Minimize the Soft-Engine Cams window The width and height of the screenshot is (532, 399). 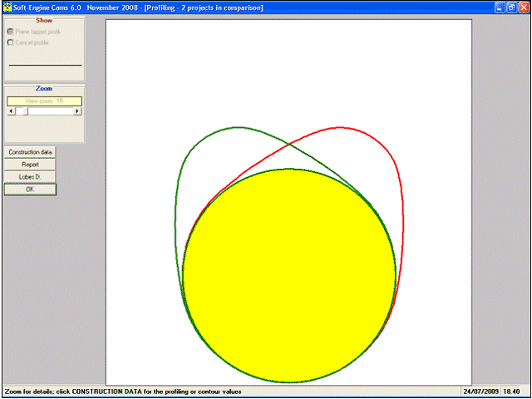coord(499,7)
